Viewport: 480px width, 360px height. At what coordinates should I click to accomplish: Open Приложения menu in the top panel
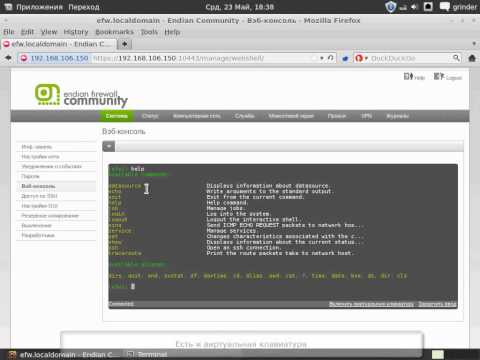[x=39, y=7]
